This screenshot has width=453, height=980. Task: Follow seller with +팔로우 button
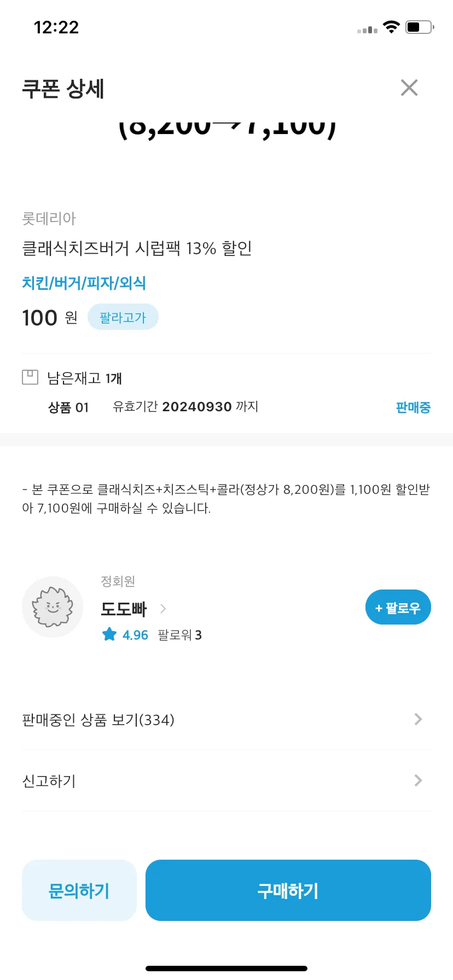tap(398, 607)
